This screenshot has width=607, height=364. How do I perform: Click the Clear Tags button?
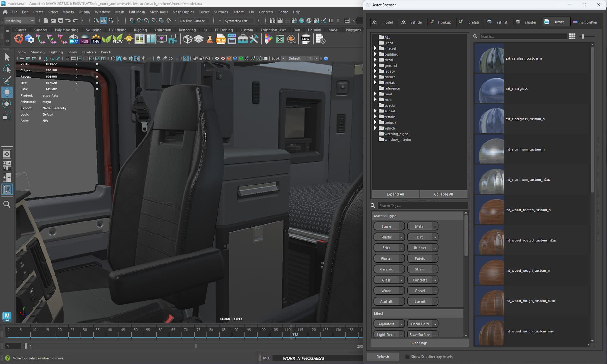[419, 343]
